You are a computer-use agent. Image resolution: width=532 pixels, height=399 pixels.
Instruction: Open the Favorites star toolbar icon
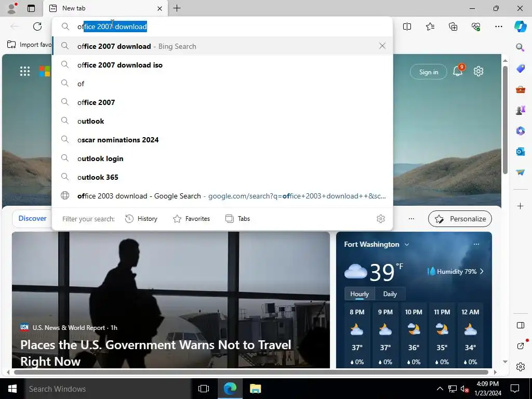coord(430,26)
